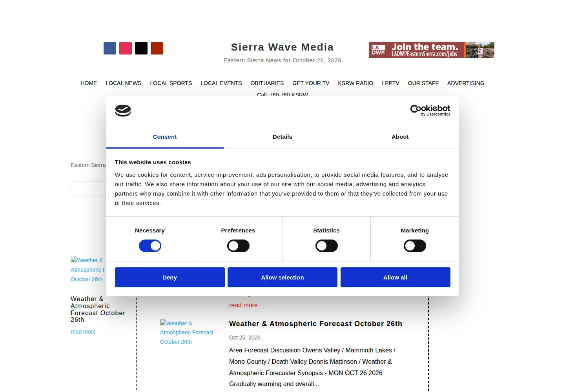Click the black social media square

coord(141,48)
